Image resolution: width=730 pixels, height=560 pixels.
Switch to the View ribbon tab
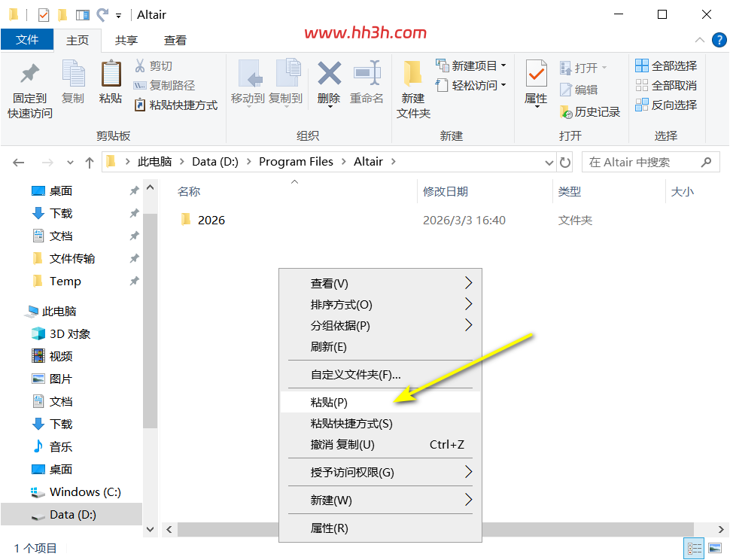tap(175, 41)
